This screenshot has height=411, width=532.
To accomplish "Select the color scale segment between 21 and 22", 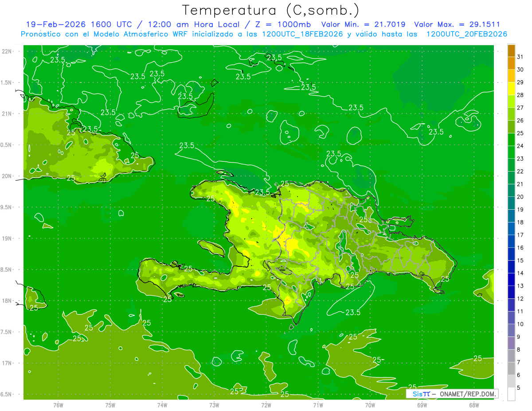I will pyautogui.click(x=511, y=178).
